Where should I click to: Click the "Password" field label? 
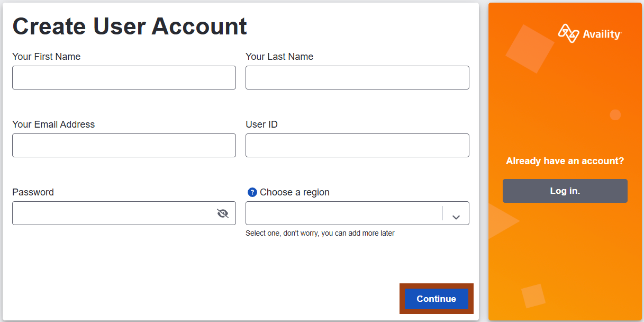tap(33, 192)
